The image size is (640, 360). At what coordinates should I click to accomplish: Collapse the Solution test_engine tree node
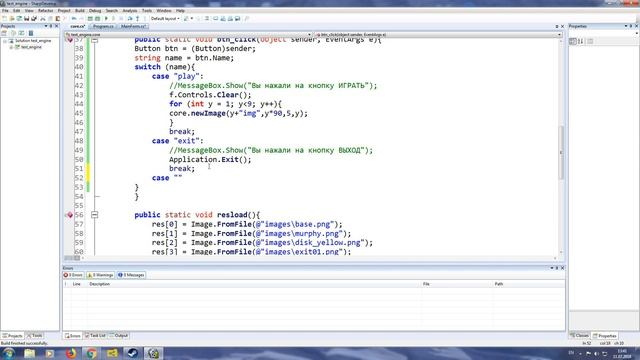(4, 41)
